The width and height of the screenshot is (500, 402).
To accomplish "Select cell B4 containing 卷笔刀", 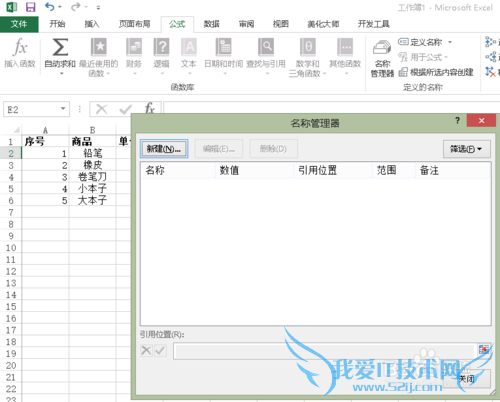I will pos(93,177).
